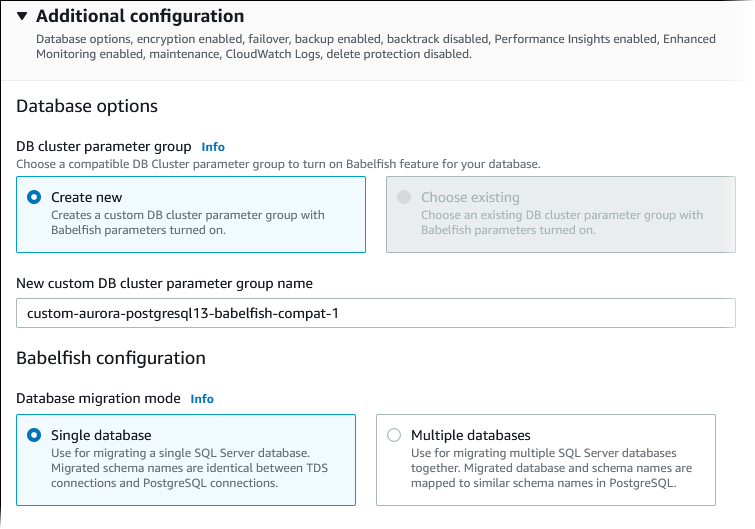Viewport: 755px width, 529px height.
Task: Click the Choose existing card description text
Action: click(x=562, y=222)
